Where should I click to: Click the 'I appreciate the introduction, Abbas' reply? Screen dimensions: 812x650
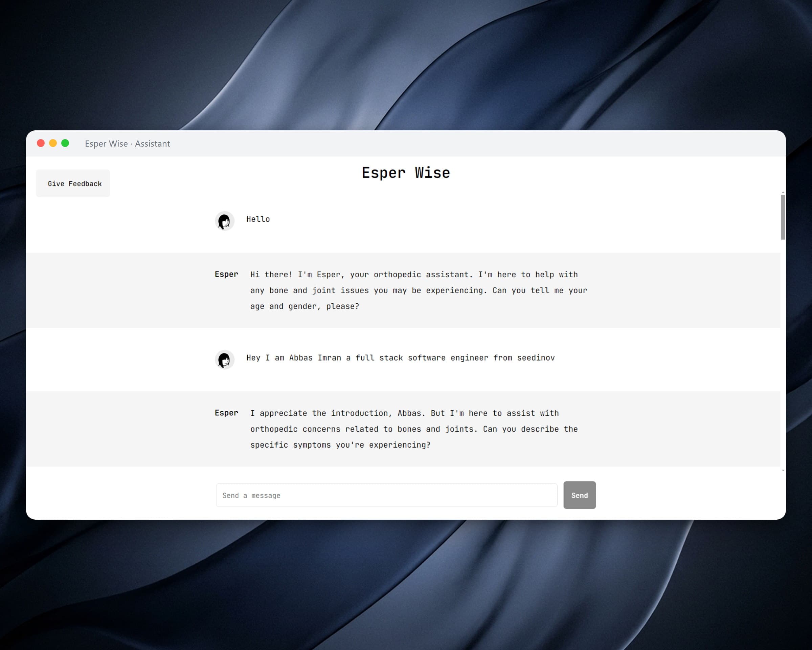(414, 429)
